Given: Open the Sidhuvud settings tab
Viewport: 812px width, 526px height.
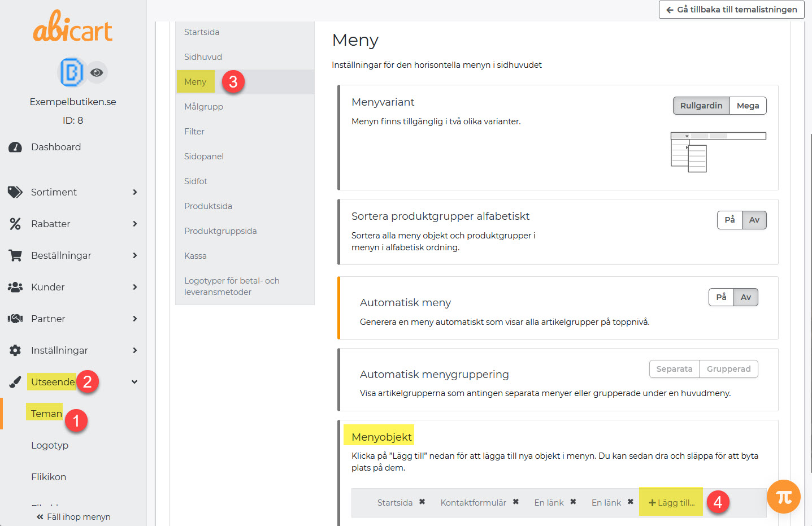Looking at the screenshot, I should click(203, 57).
